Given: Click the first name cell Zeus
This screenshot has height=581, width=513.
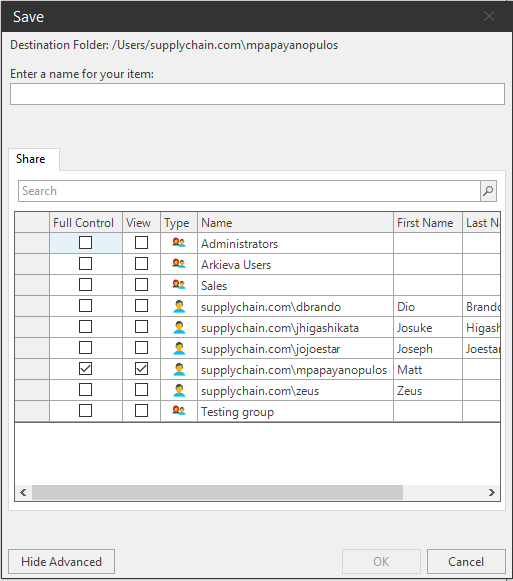Looking at the screenshot, I should 428,390.
